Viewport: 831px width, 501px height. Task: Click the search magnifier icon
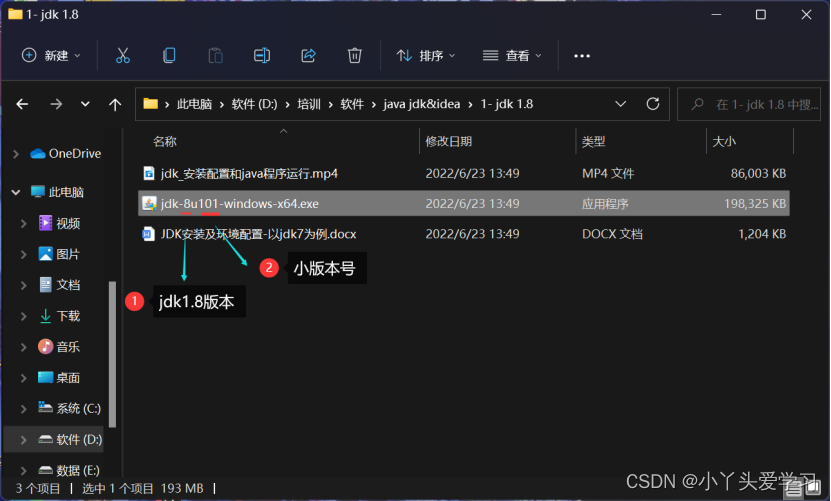(x=697, y=104)
